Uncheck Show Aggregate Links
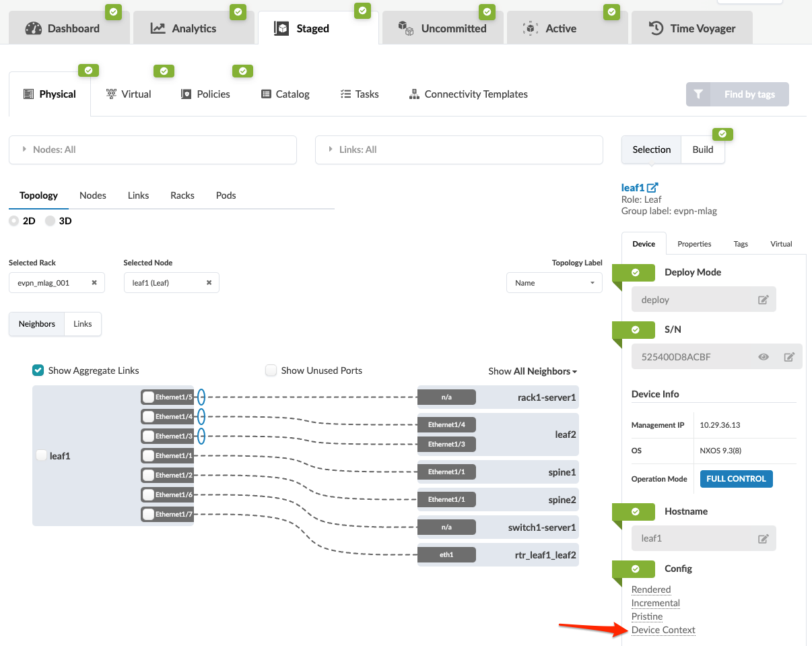Viewport: 812px width, 646px height. [x=38, y=370]
